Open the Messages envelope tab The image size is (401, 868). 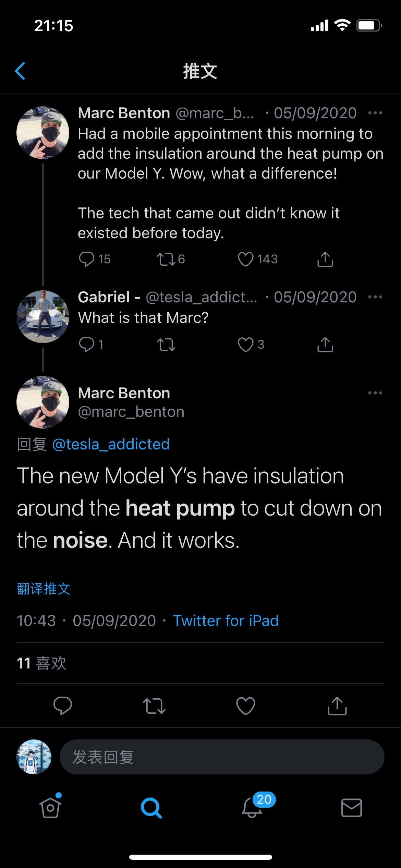coord(351,808)
